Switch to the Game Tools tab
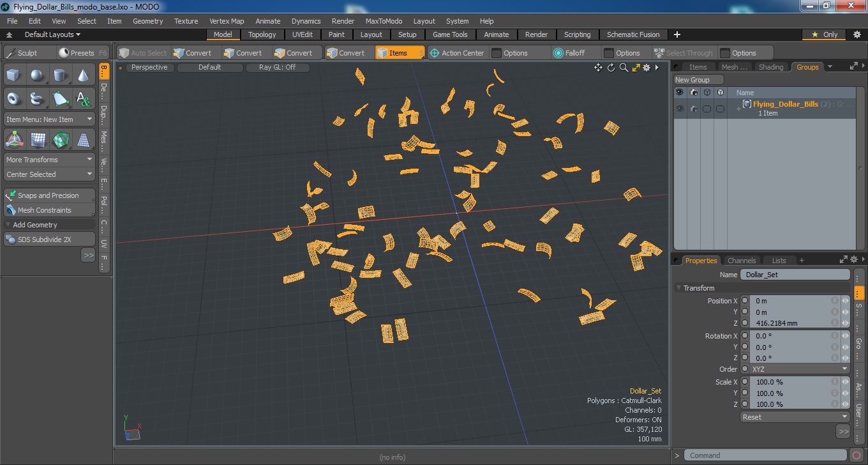Image resolution: width=868 pixels, height=465 pixels. [450, 34]
